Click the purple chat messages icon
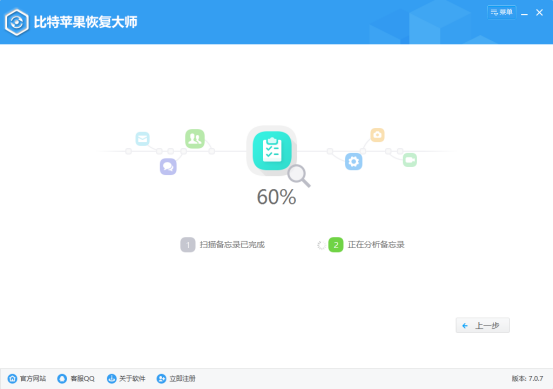 [x=168, y=166]
